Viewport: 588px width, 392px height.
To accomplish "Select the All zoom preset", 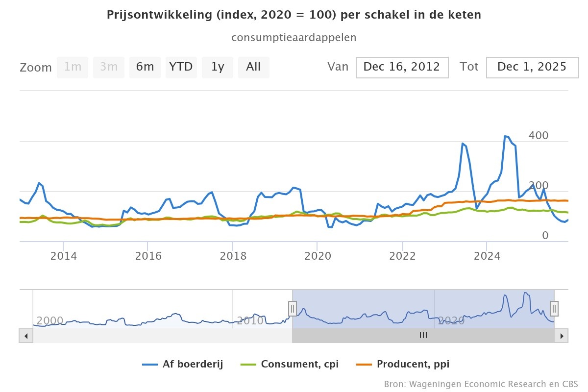I will (x=253, y=67).
